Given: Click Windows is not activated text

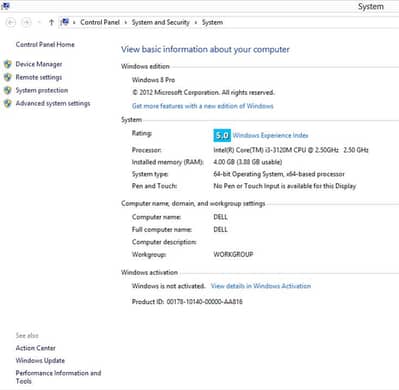Looking at the screenshot, I should [168, 286].
